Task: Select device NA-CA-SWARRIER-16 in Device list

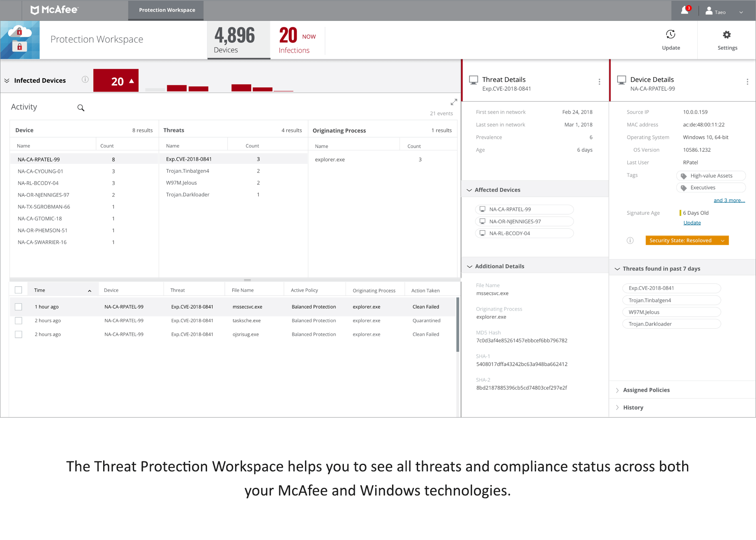Action: pos(84,242)
